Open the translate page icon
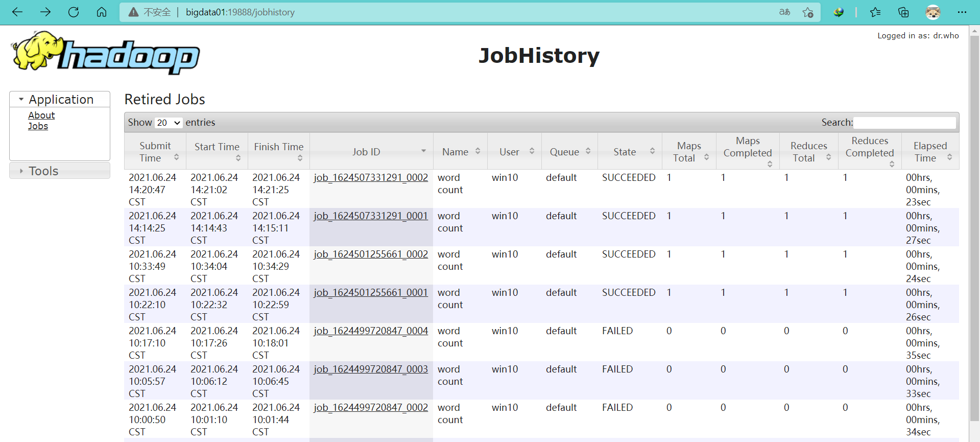This screenshot has height=442, width=980. pyautogui.click(x=785, y=12)
